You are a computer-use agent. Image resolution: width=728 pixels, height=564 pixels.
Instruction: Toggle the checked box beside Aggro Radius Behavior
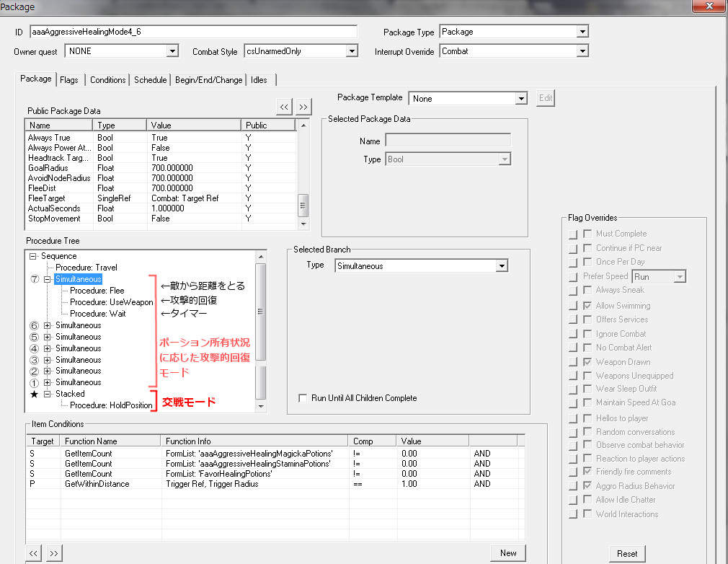tap(587, 485)
